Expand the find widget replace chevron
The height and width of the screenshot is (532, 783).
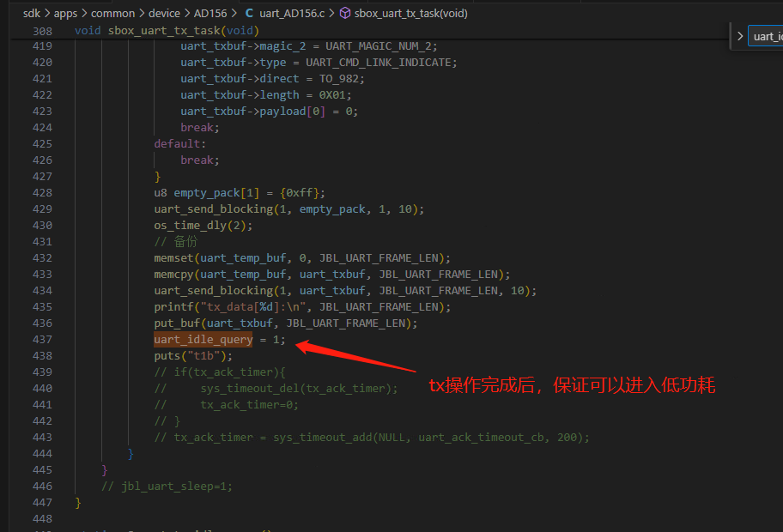[740, 36]
